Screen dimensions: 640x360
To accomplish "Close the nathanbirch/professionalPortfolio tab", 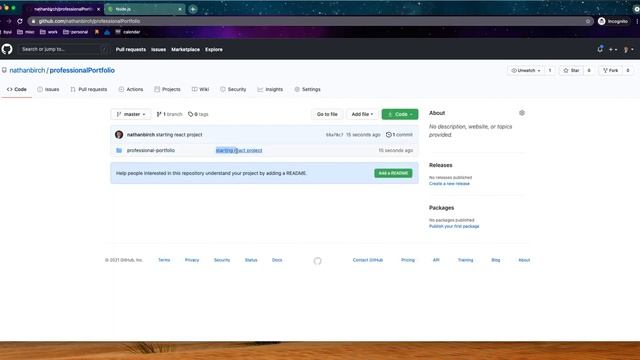I will click(x=98, y=9).
